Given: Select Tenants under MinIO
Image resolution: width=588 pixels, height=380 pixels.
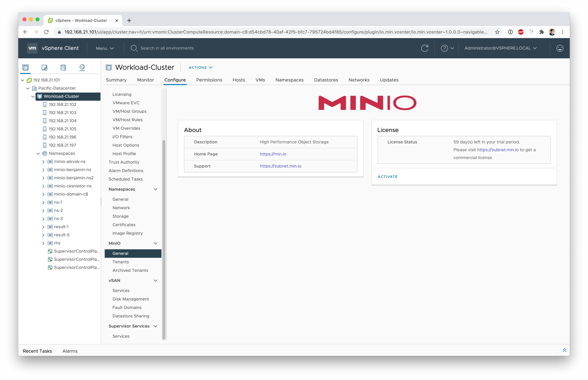Looking at the screenshot, I should pos(121,262).
